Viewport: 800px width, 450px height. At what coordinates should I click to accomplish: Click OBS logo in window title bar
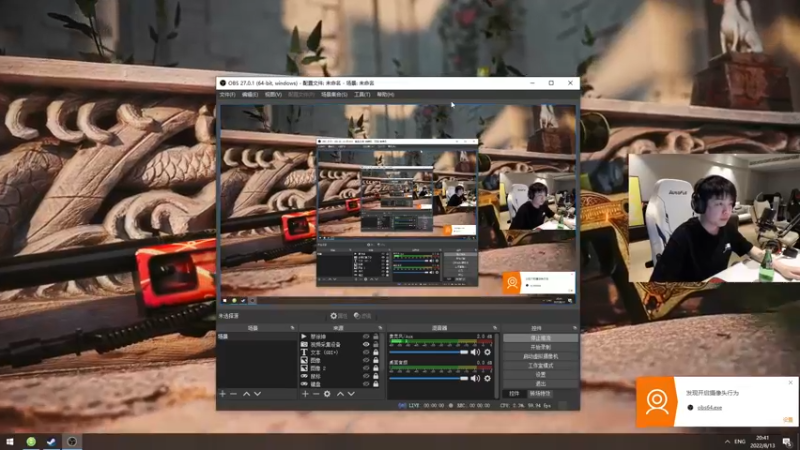tap(223, 83)
